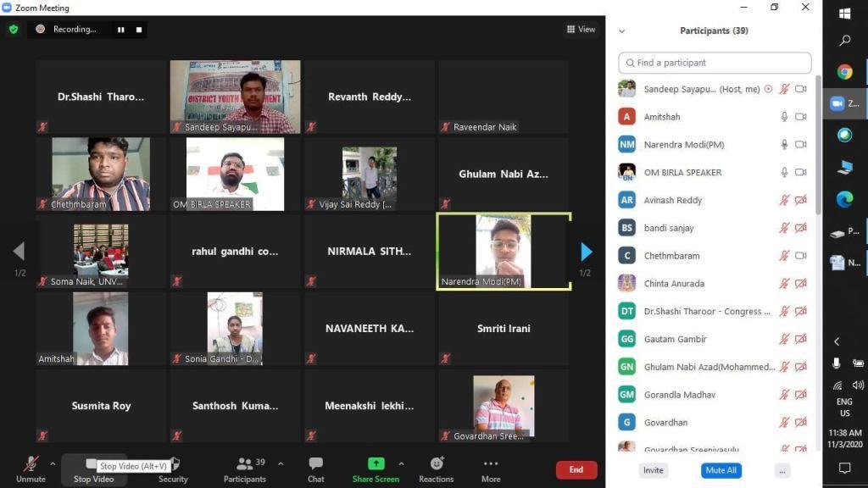The width and height of the screenshot is (868, 488).
Task: Click the Find a participant search field
Action: 715,63
